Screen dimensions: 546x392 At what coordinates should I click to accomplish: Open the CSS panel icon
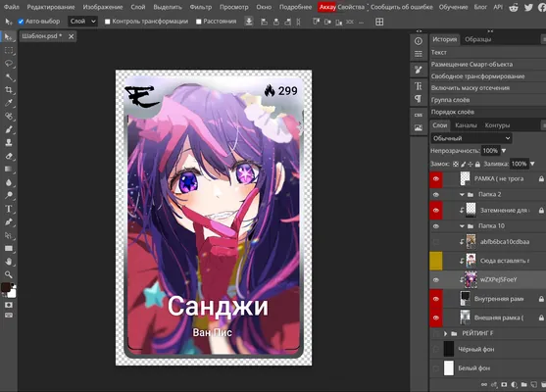pos(419,115)
